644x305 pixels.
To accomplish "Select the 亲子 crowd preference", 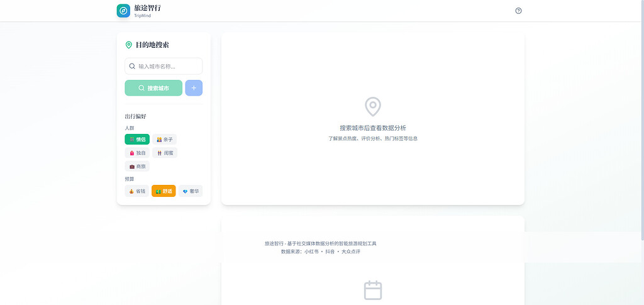I will 164,140.
